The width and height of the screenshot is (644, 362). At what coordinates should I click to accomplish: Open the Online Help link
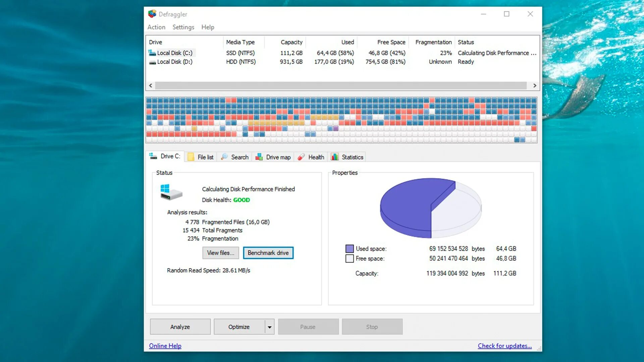pos(165,346)
